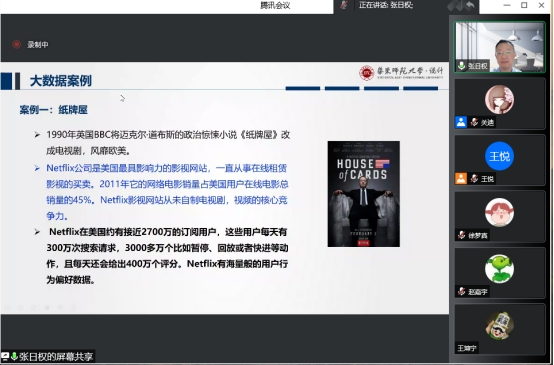Close the Tencent Meeting window

[541, 5]
